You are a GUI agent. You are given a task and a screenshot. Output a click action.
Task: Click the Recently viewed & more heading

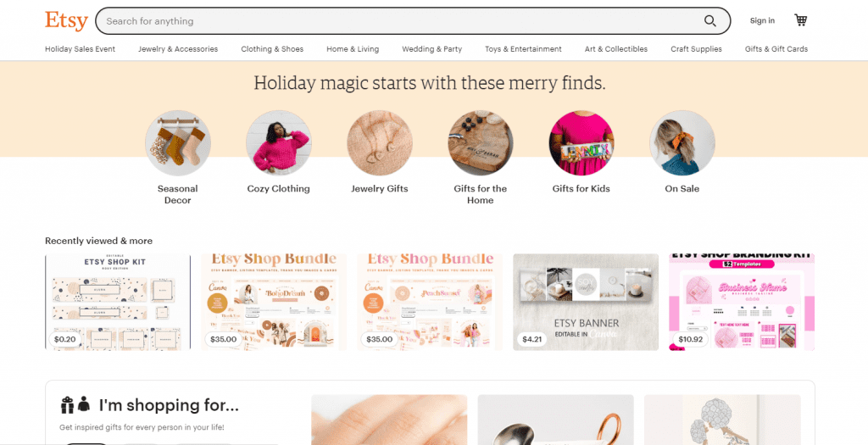(x=98, y=241)
